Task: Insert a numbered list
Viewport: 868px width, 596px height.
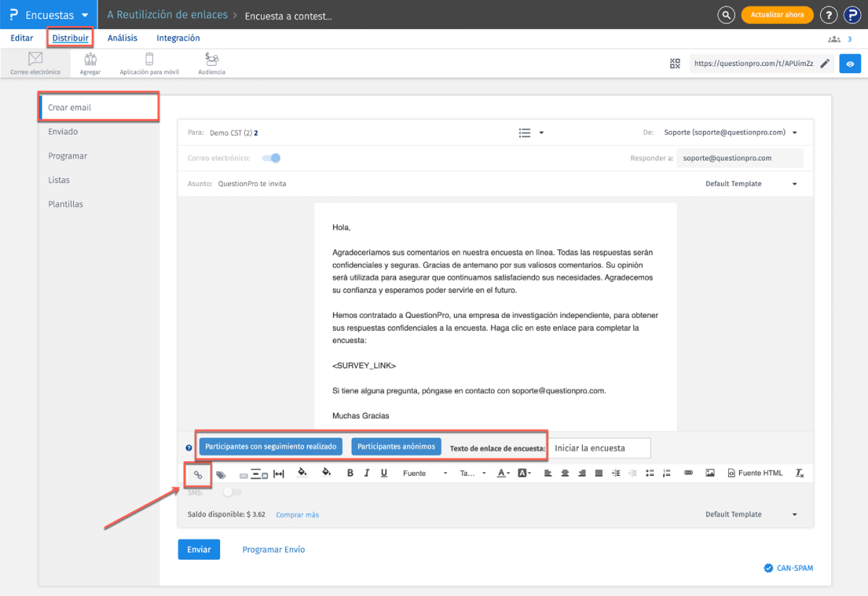Action: (x=667, y=473)
